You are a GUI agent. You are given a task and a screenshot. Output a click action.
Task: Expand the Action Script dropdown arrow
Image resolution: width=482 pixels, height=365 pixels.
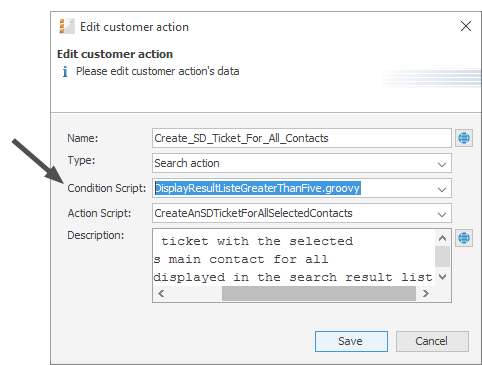[x=442, y=214]
